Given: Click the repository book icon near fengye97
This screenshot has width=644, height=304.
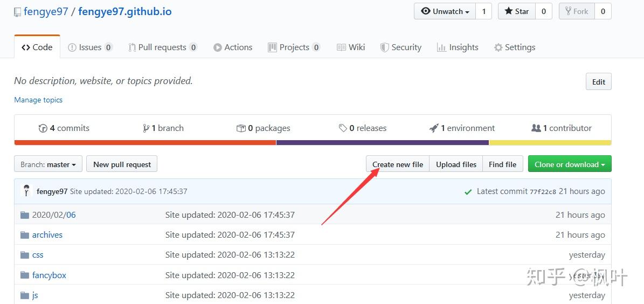Looking at the screenshot, I should click(x=17, y=12).
